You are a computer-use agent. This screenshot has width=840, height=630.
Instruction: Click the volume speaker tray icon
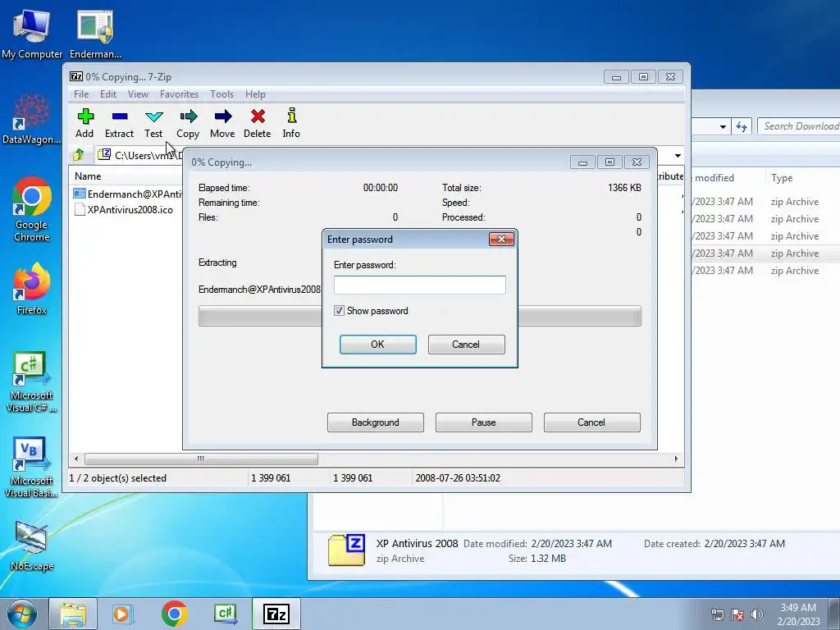coord(757,614)
